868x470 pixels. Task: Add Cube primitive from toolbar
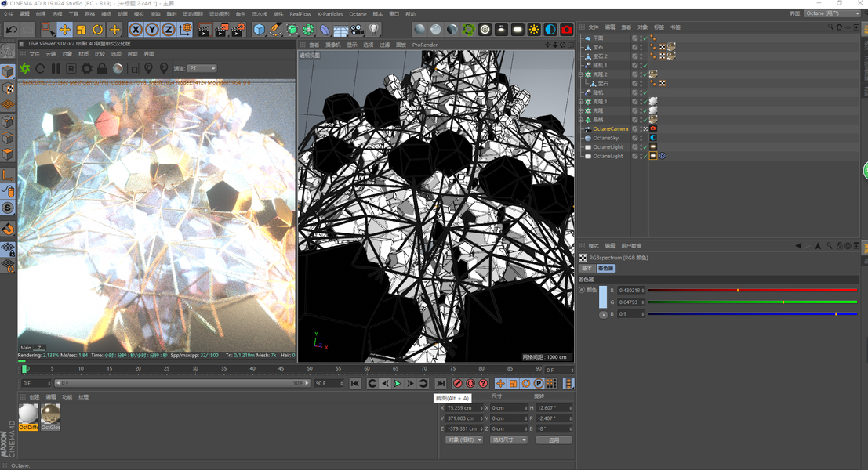coord(259,29)
